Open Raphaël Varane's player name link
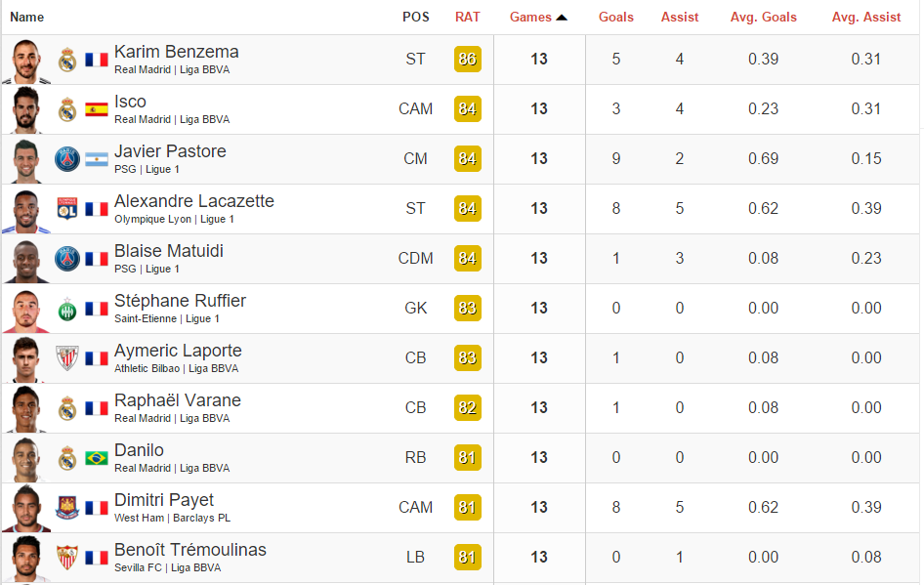 (178, 400)
